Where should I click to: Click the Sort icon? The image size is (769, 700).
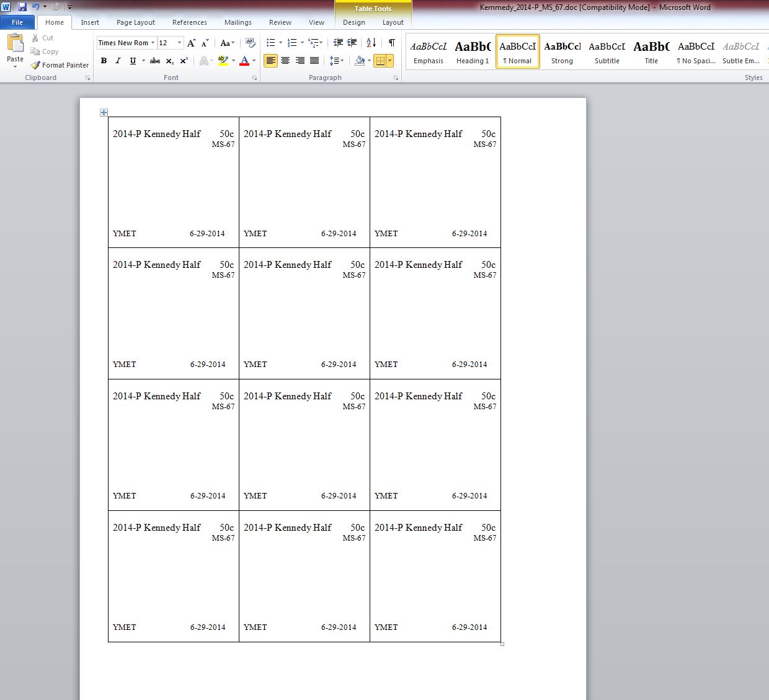[371, 43]
